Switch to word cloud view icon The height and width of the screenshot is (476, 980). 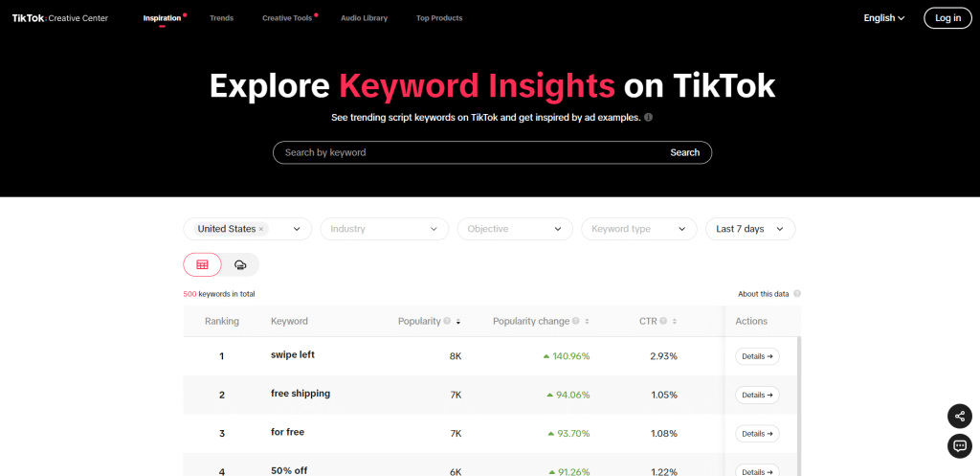click(x=239, y=264)
